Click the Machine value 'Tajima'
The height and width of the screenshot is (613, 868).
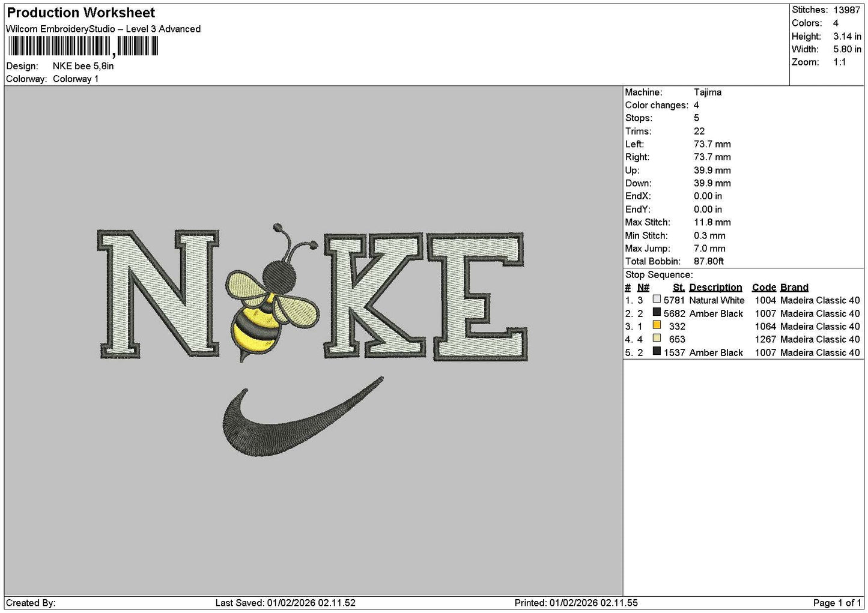(x=708, y=92)
